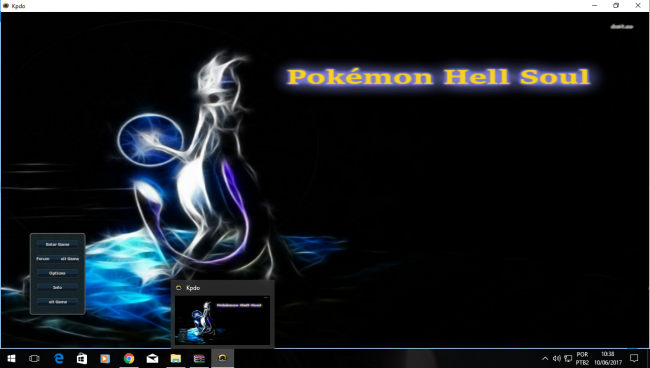Open the Windows Start menu
This screenshot has height=368, width=650.
click(x=11, y=358)
